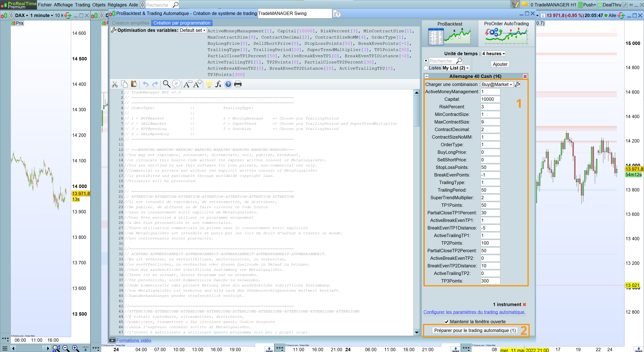Viewport: 644px width, 352px height.
Task: Click Préparer pour le trading automatique button
Action: [x=475, y=330]
